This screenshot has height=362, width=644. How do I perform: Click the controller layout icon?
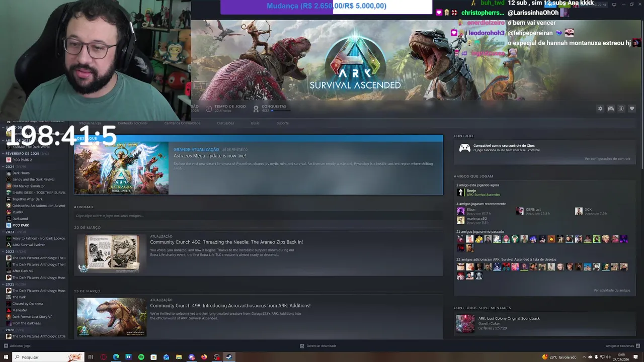pos(611,109)
